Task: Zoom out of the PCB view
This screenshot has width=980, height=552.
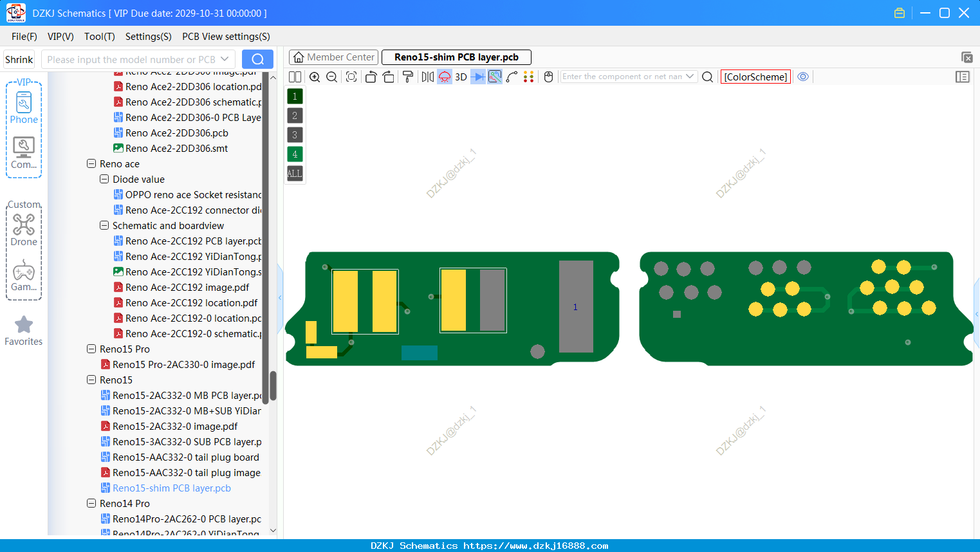Action: 332,77
